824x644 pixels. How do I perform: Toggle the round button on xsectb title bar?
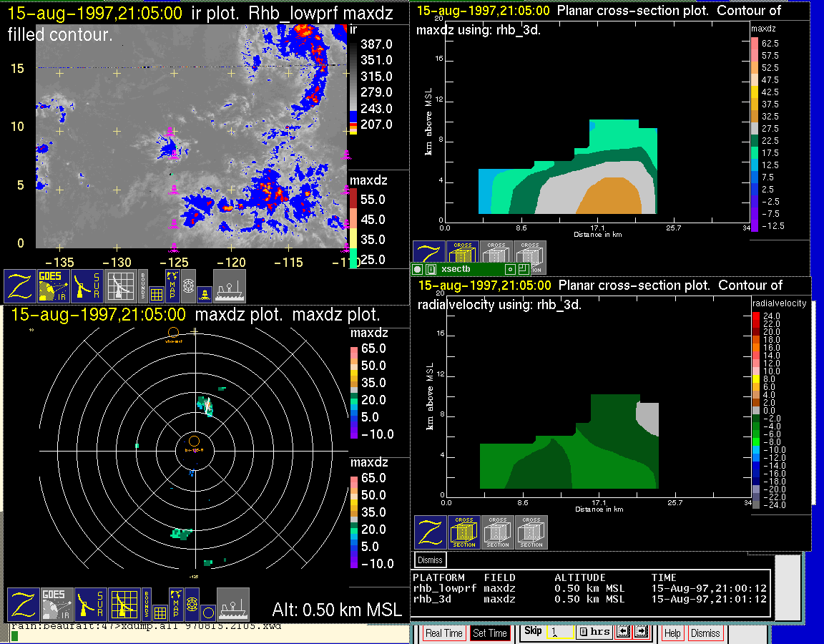418,270
